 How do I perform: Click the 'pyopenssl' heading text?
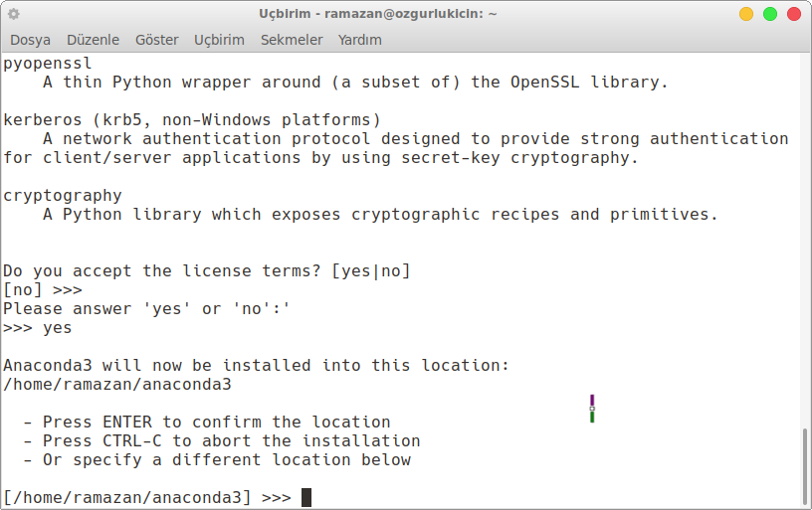coord(48,64)
